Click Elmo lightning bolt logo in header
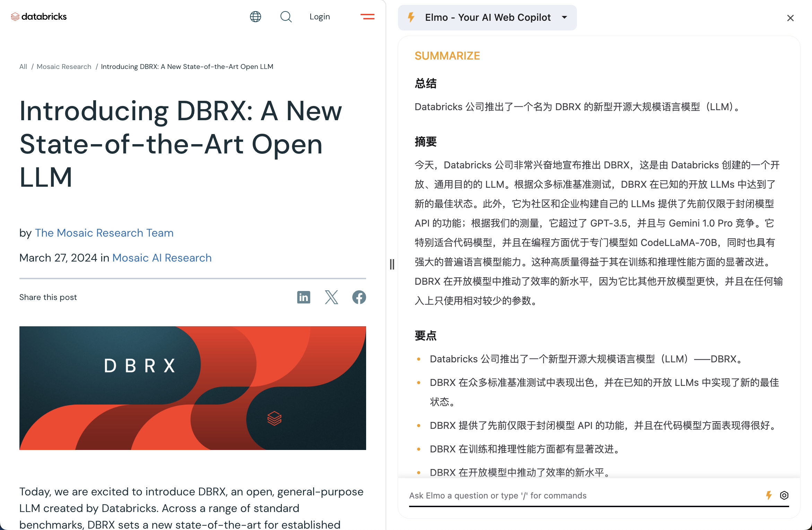The height and width of the screenshot is (530, 812). coord(411,17)
